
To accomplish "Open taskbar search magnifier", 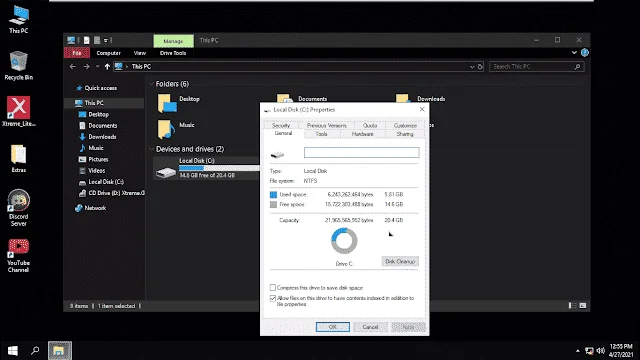I will pyautogui.click(x=36, y=351).
